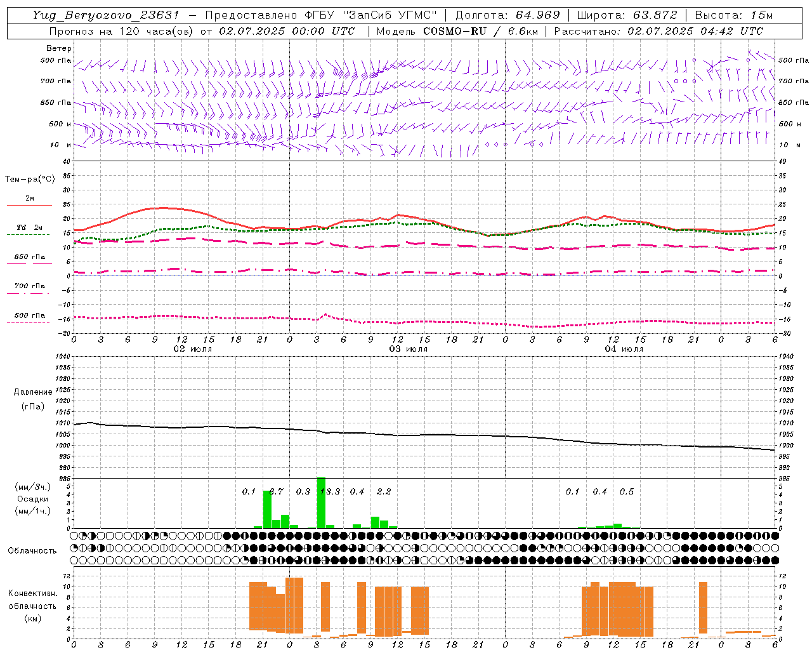Click the Осадки precipitation label

coord(33,499)
